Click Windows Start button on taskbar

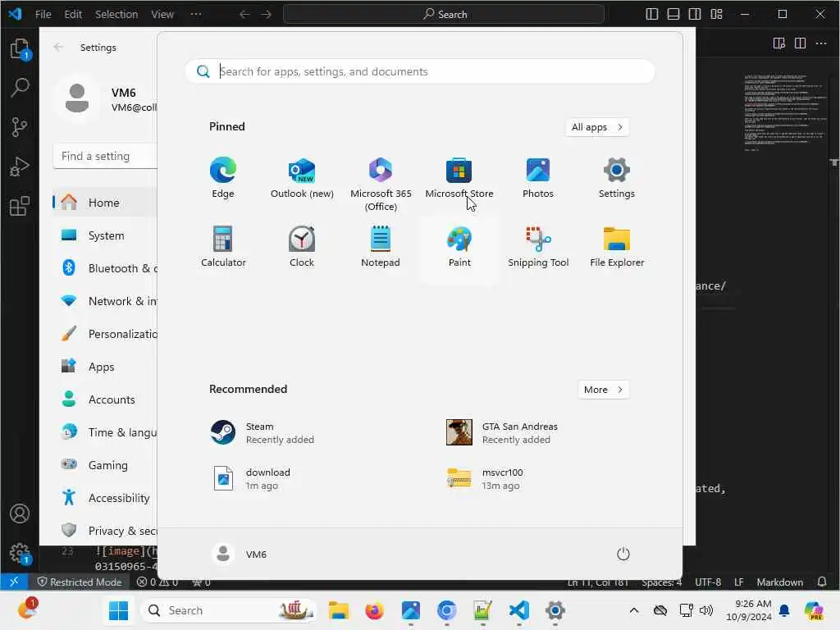pos(118,610)
